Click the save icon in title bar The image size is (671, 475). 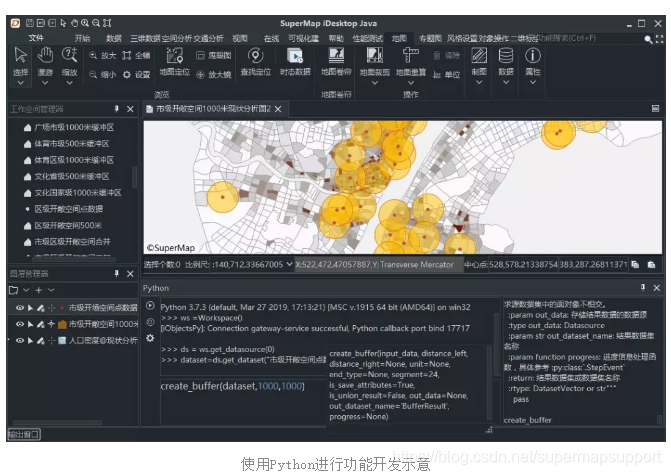tap(30, 23)
